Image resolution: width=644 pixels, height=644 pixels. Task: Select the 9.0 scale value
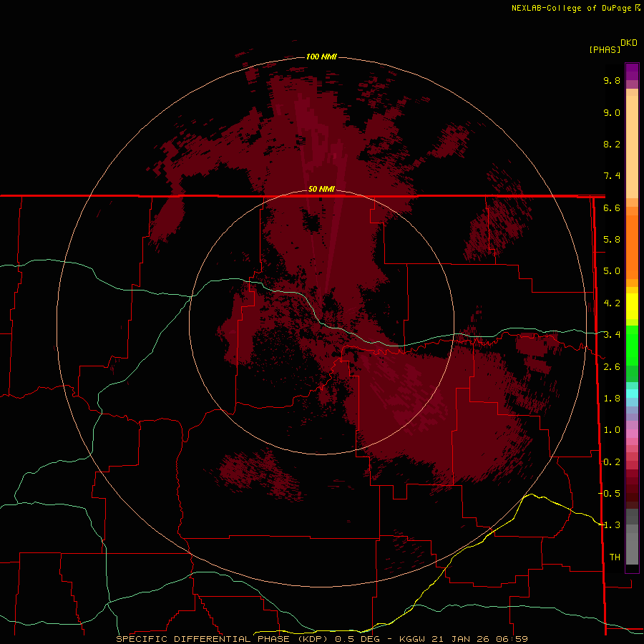(612, 112)
